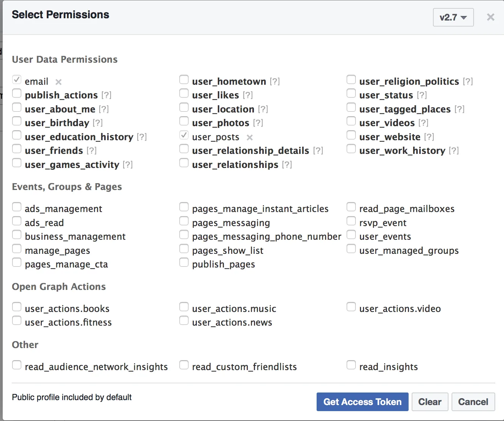Select the pages_messaging checkbox

[x=184, y=221]
